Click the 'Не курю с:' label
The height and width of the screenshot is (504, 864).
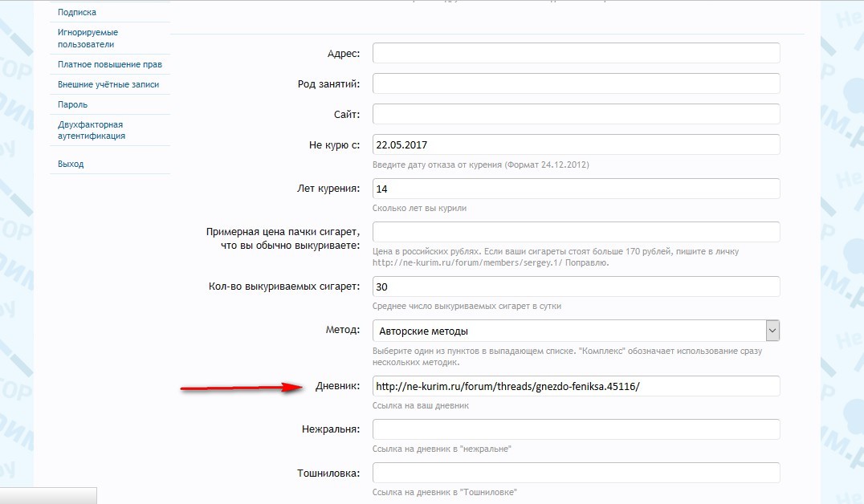click(x=335, y=145)
